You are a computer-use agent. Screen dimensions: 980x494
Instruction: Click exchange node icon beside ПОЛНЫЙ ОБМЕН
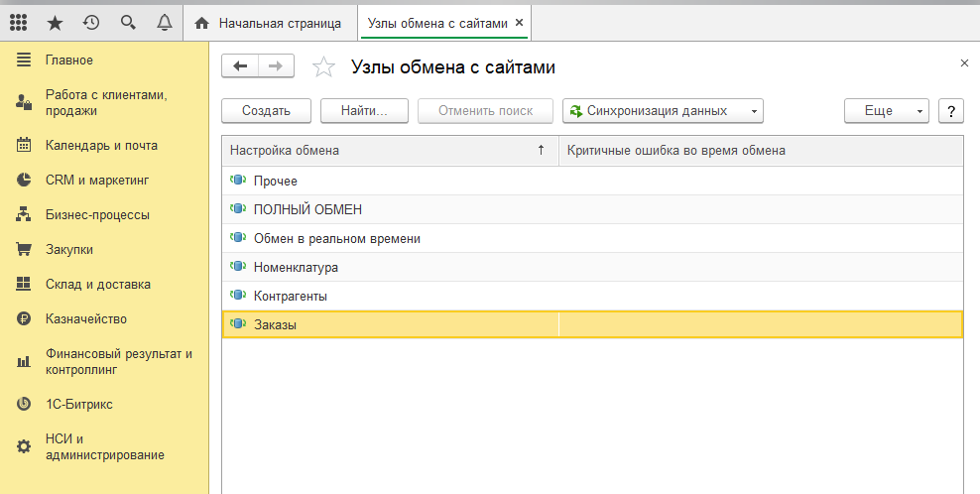tap(238, 209)
